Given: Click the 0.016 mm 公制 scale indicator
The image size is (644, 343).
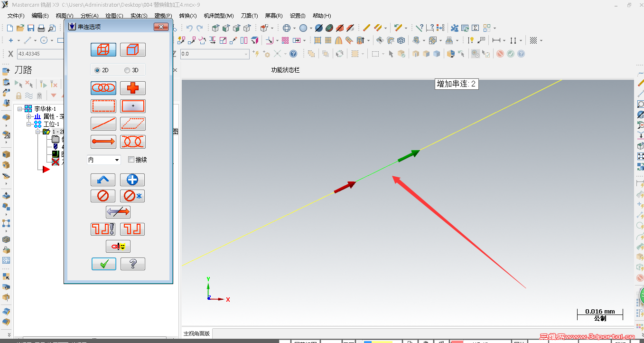Looking at the screenshot, I should tap(600, 314).
